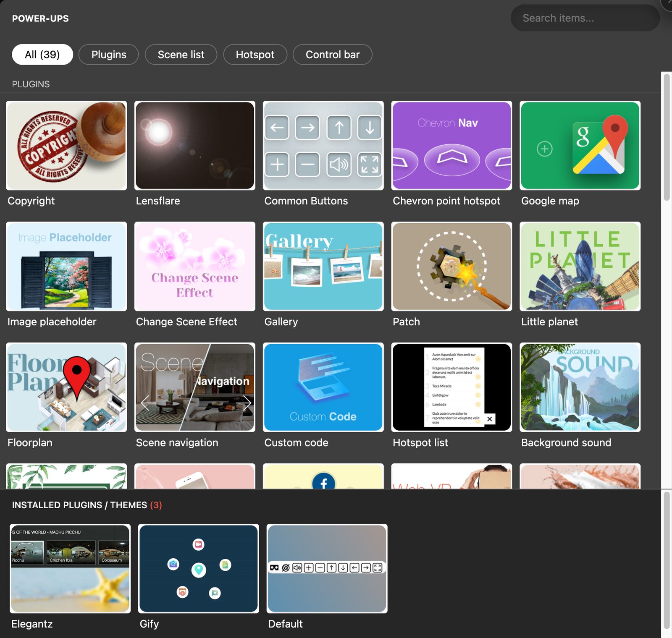This screenshot has height=638, width=672.
Task: Open the Little planet plugin
Action: pyautogui.click(x=580, y=267)
